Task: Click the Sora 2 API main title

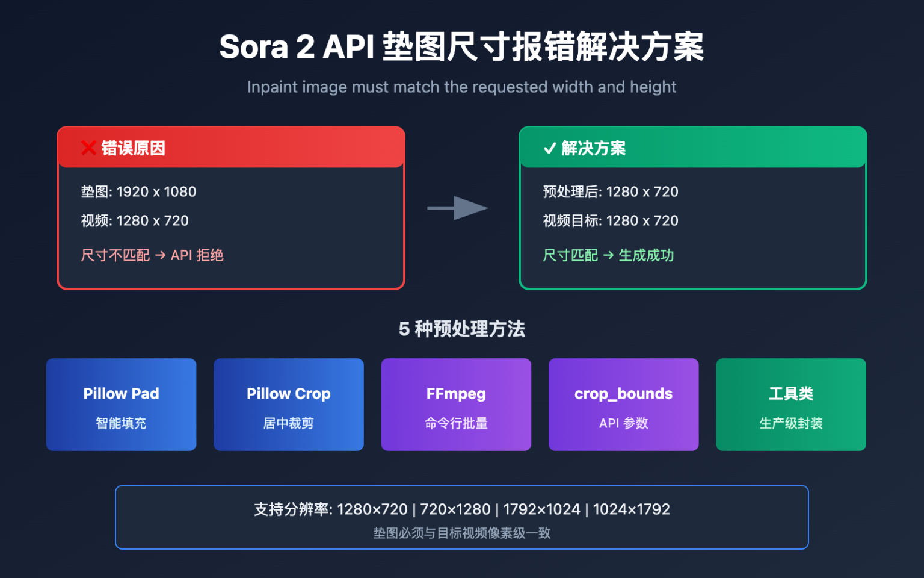Action: [462, 46]
